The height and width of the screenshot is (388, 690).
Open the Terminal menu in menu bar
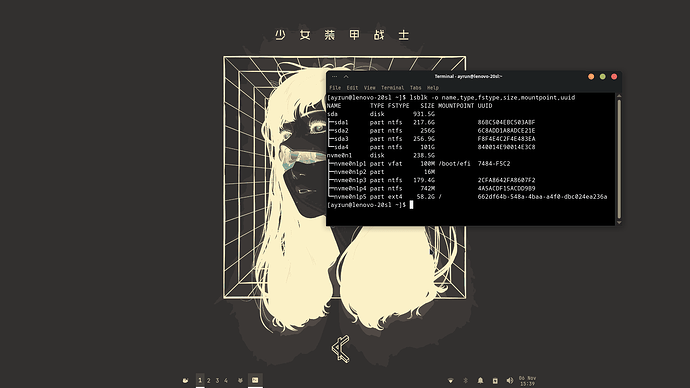point(393,88)
